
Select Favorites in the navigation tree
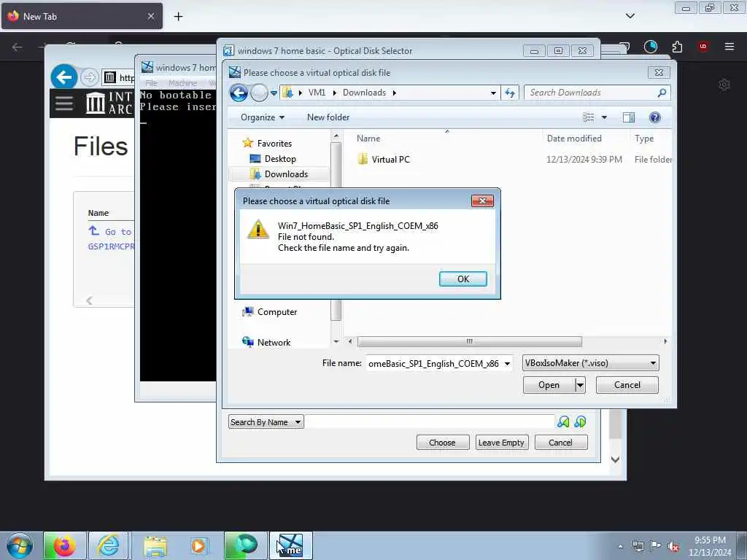click(274, 144)
